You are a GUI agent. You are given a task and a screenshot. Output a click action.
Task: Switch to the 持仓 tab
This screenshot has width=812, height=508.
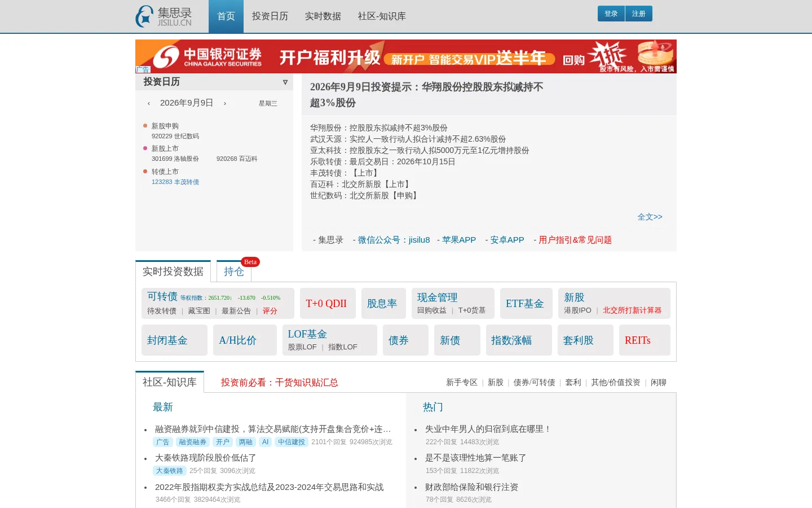click(x=234, y=271)
